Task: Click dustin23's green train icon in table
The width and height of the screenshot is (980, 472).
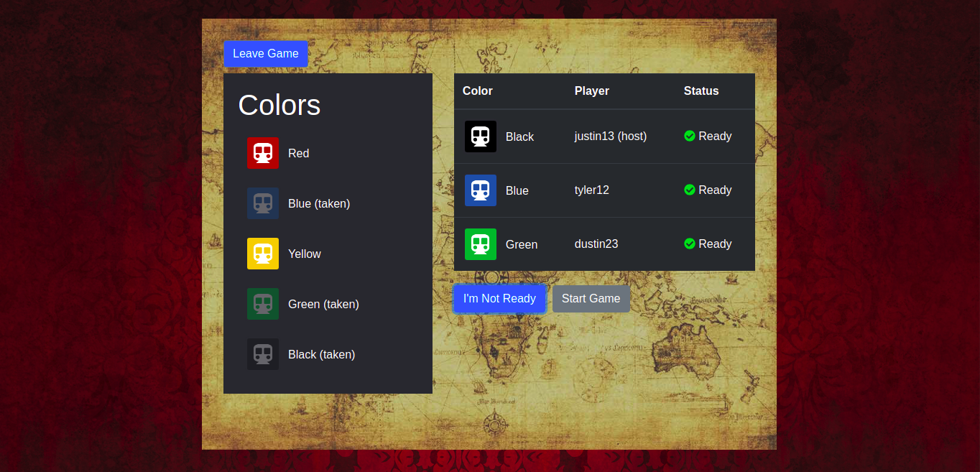Action: 480,244
